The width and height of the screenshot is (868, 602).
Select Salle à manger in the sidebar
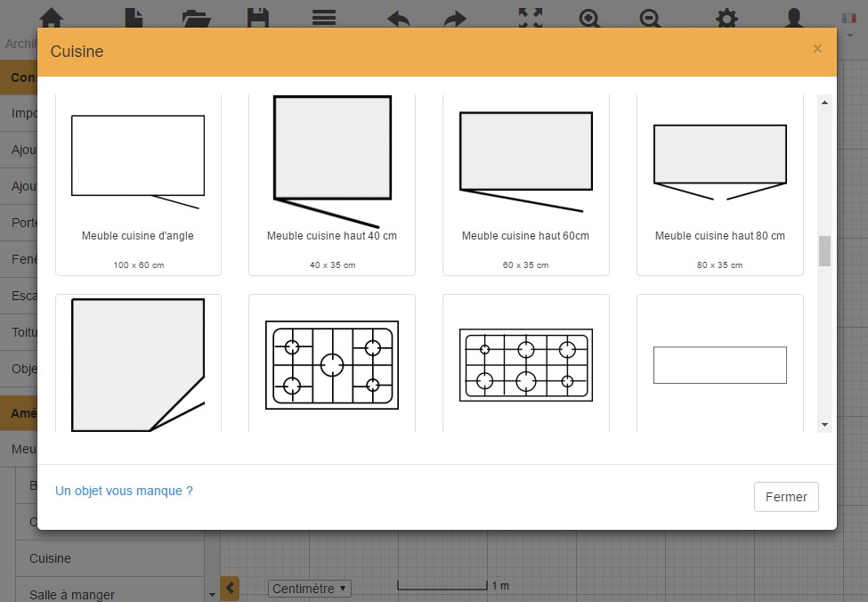tap(71, 594)
